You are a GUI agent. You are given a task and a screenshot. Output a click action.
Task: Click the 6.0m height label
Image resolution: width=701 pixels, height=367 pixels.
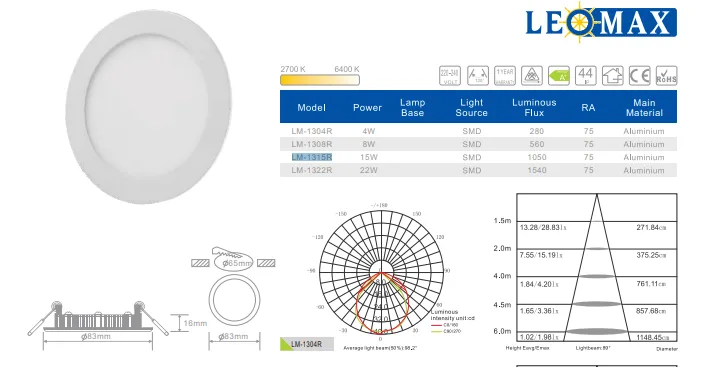point(502,331)
